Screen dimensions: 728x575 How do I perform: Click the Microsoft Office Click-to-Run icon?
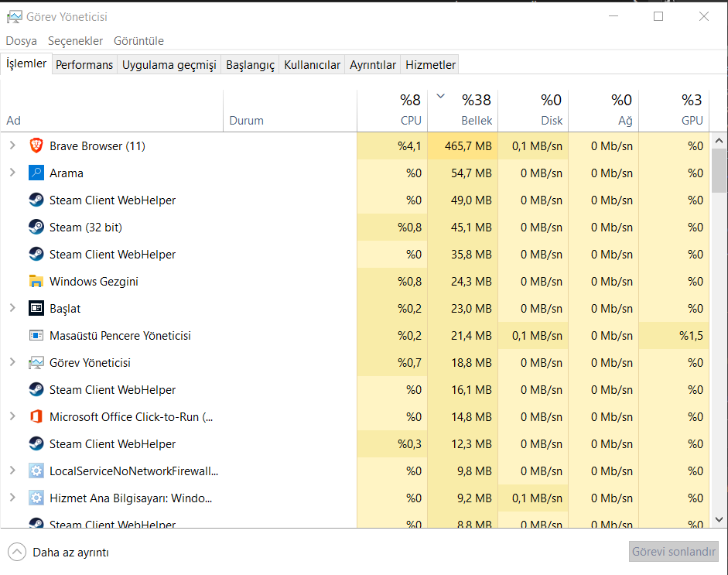click(x=36, y=416)
